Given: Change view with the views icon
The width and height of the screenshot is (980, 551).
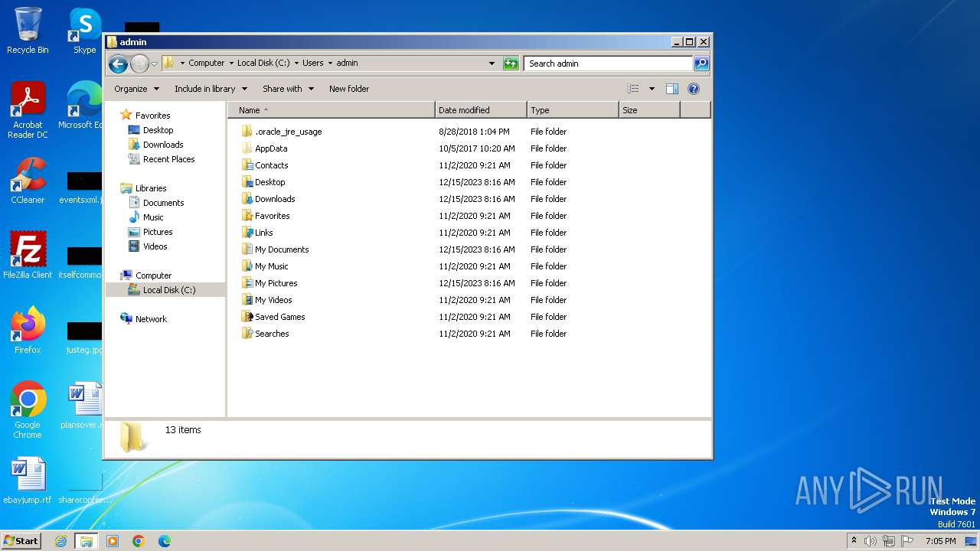Looking at the screenshot, I should tap(633, 89).
